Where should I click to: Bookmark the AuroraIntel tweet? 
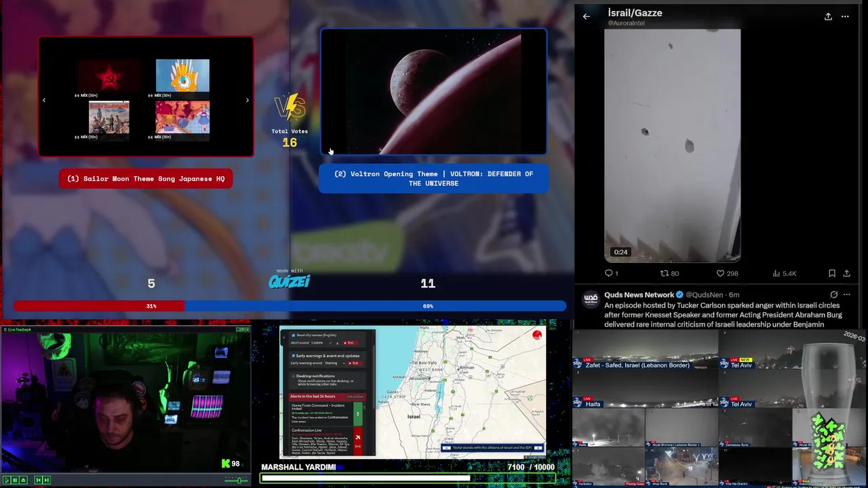click(x=832, y=273)
